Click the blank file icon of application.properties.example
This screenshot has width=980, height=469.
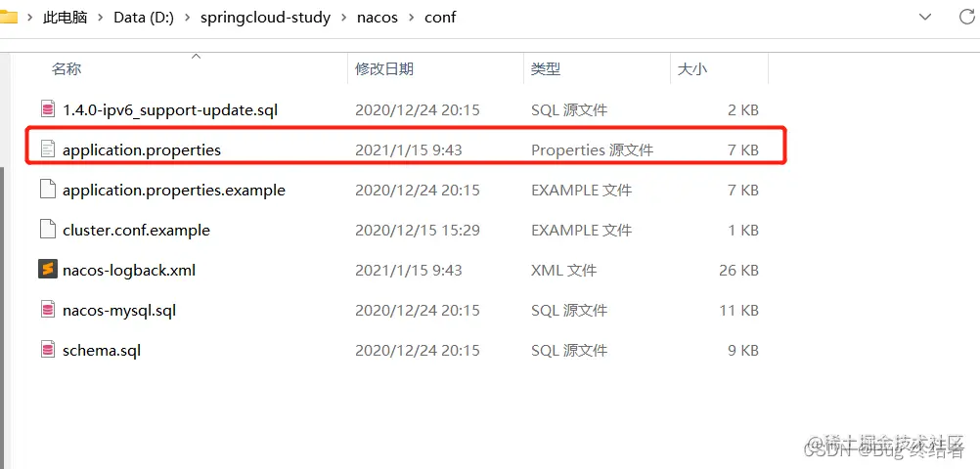tap(48, 190)
